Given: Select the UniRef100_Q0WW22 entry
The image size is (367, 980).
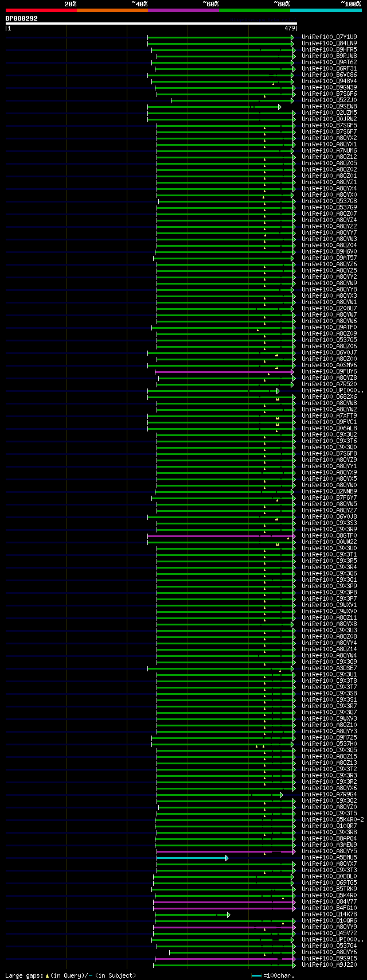Looking at the screenshot, I should click(329, 542).
